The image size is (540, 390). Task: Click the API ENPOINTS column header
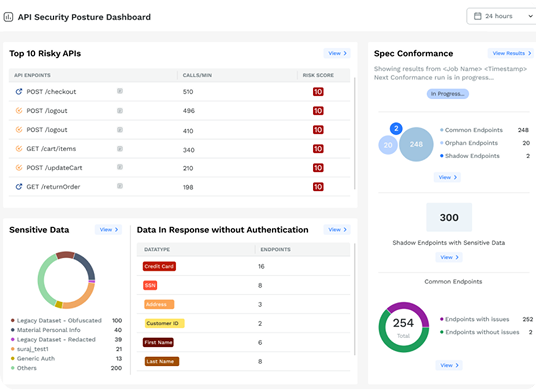click(32, 75)
